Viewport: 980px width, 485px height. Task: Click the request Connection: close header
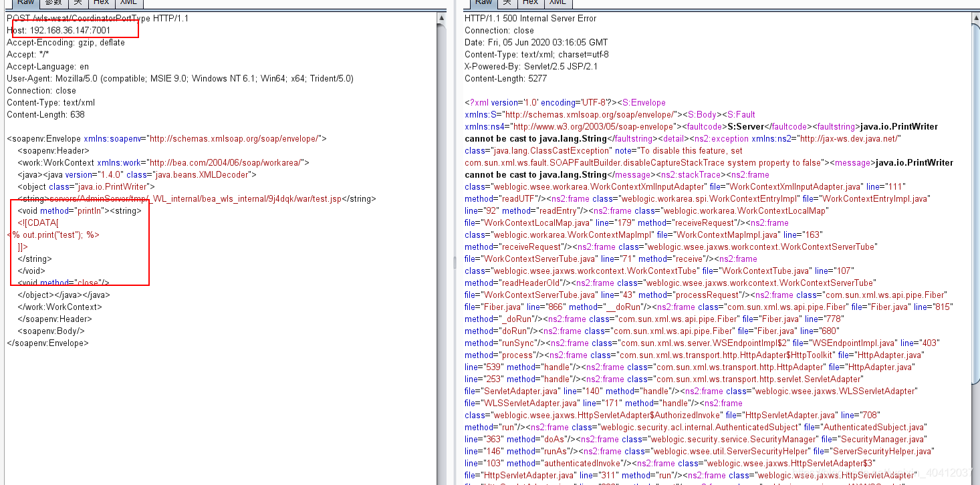click(x=41, y=90)
